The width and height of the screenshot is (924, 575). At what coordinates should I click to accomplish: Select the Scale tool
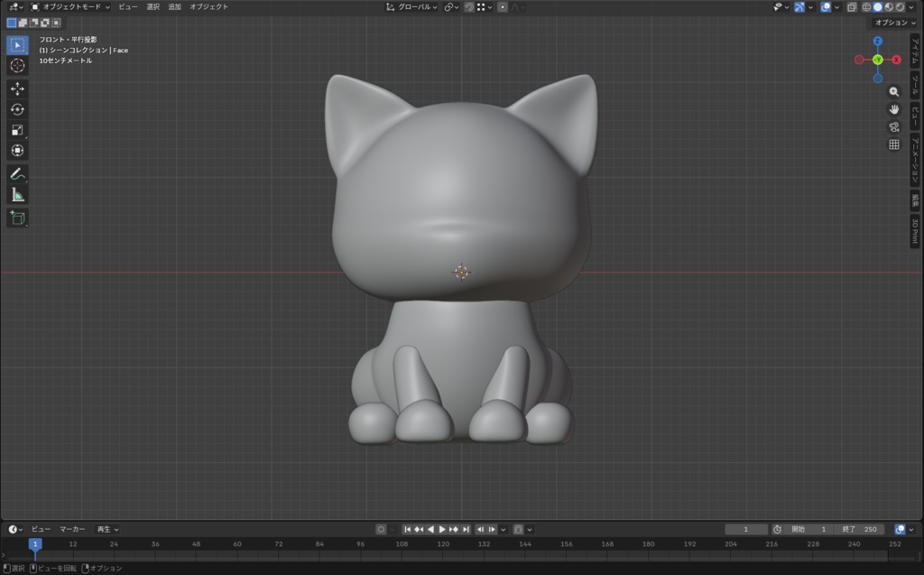[16, 131]
